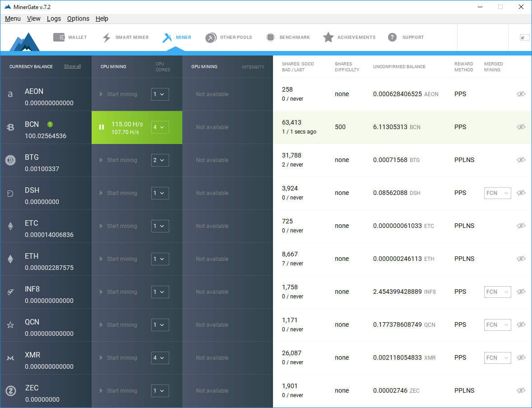Open the Menu menu
Viewport: 532px width, 408px height.
[x=13, y=19]
